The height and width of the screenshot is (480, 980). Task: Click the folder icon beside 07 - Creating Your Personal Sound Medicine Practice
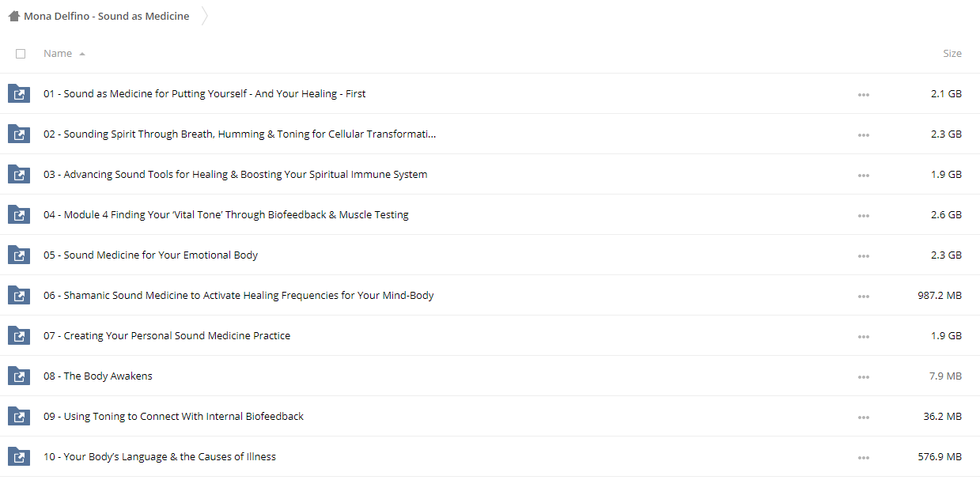[18, 336]
